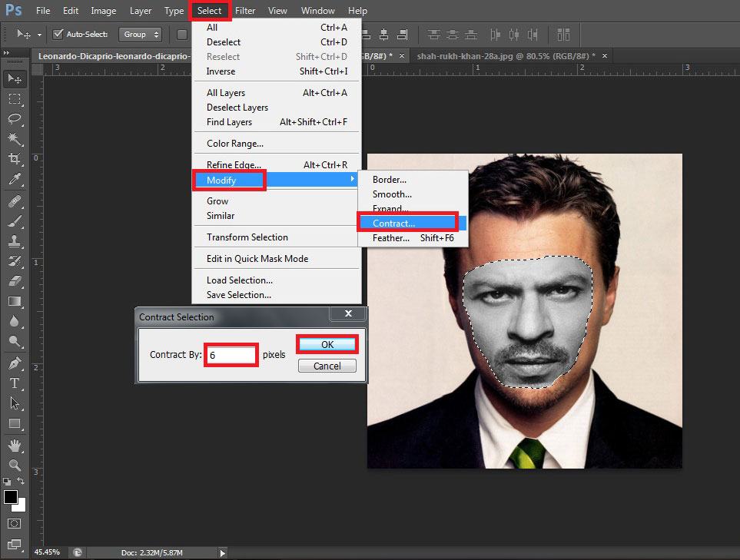
Task: Select the Horizontal Type tool
Action: [15, 383]
